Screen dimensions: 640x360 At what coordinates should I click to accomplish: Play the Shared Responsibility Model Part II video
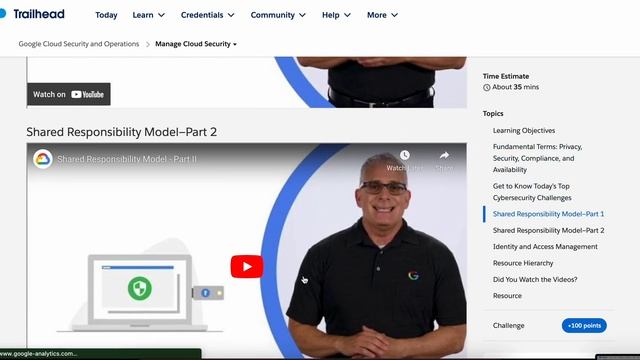[247, 267]
